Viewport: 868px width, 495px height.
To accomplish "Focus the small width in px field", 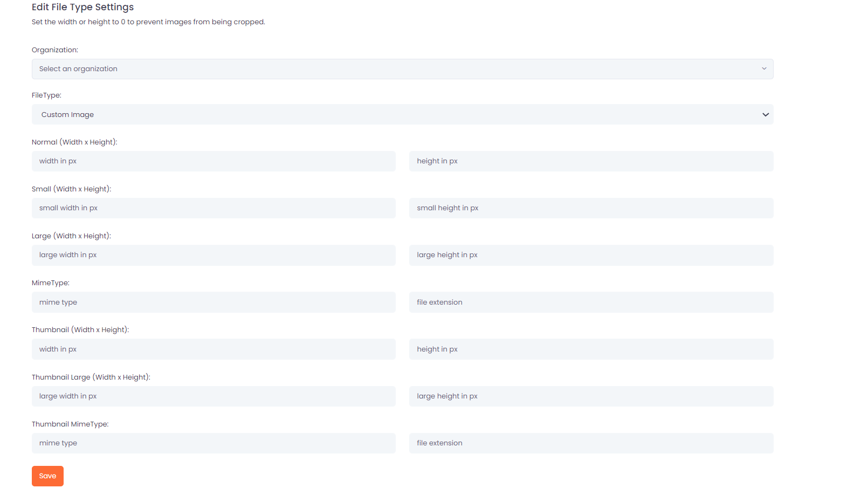I will coord(213,208).
